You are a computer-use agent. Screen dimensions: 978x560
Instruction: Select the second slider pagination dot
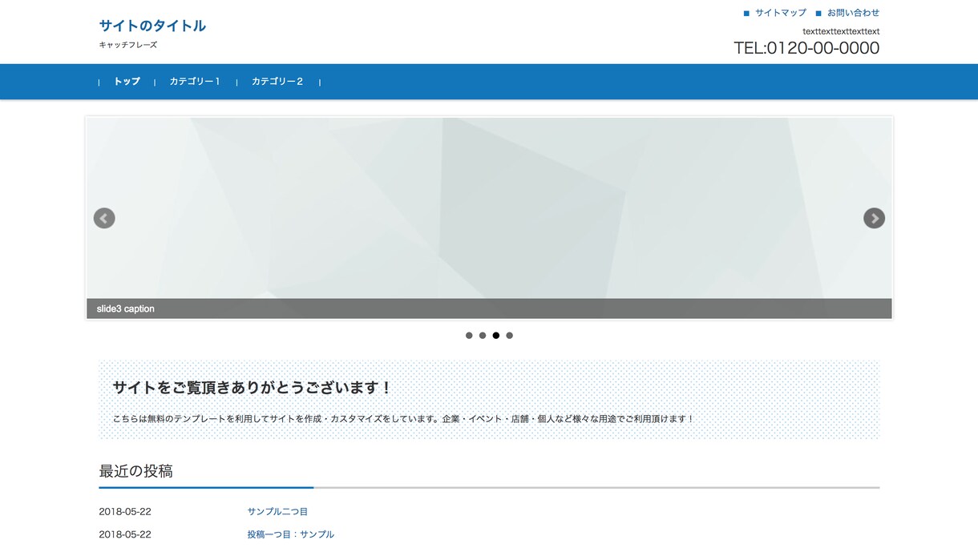(483, 336)
